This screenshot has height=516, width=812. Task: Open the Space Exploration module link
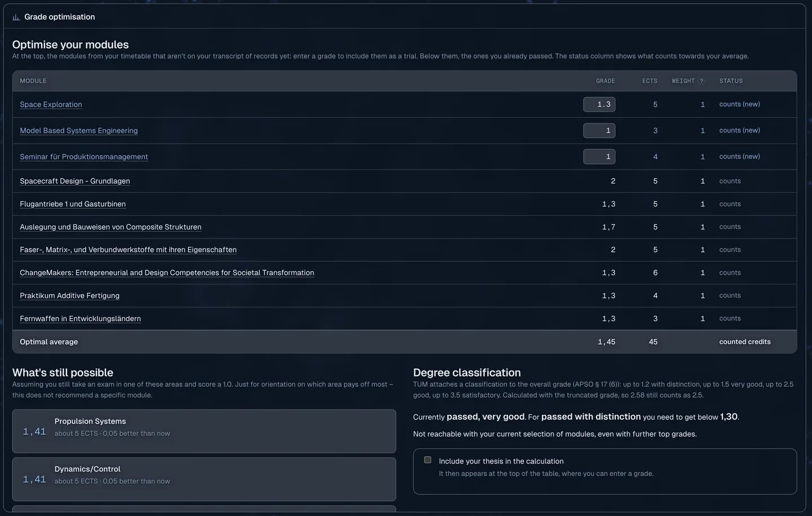pos(51,104)
